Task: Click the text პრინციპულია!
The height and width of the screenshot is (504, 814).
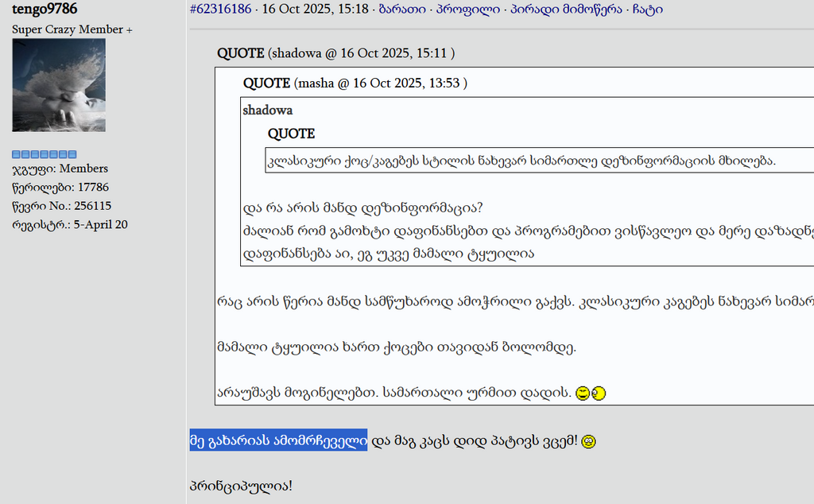Action: 241,486
